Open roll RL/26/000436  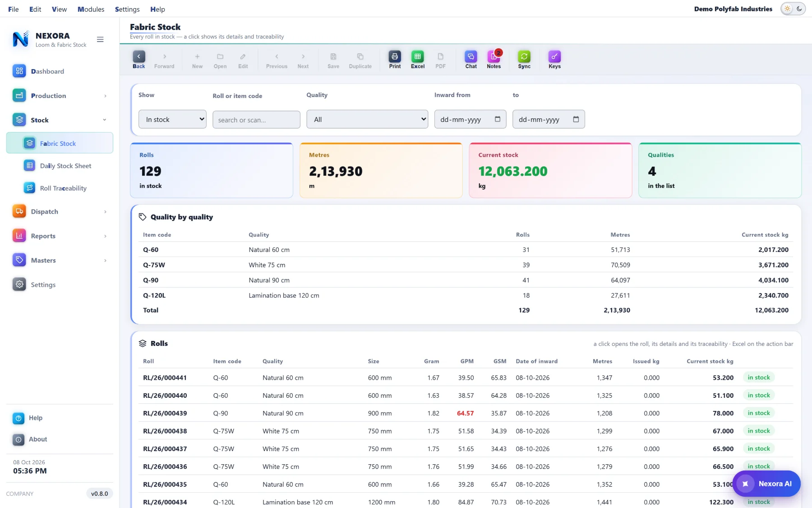[465, 466]
